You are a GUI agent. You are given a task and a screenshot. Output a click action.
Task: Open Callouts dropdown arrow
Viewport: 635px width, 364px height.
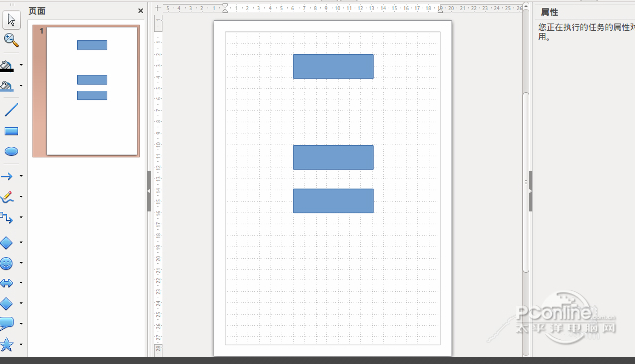[x=21, y=324]
